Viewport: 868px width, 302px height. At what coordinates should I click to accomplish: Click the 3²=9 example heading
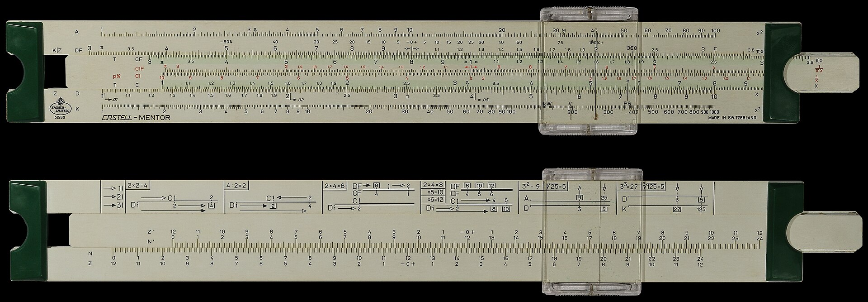point(530,187)
